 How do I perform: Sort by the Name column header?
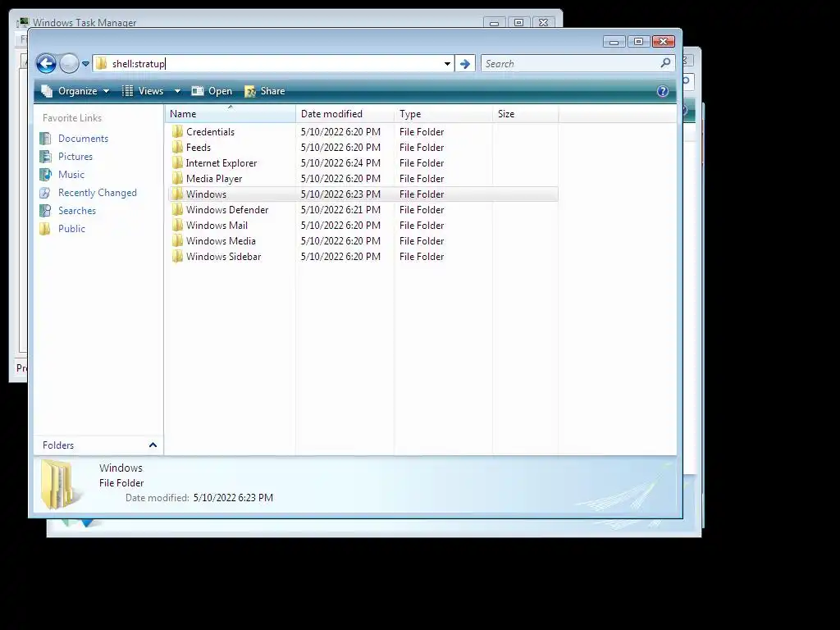point(231,113)
